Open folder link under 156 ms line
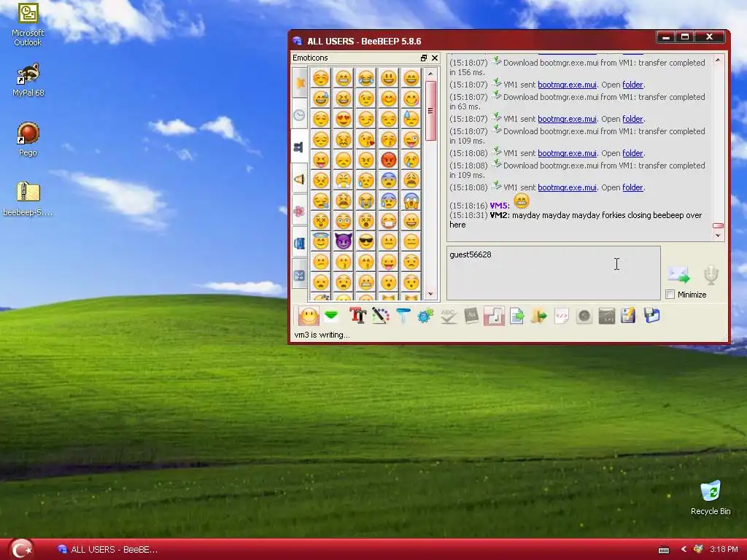The image size is (747, 560). (x=632, y=85)
